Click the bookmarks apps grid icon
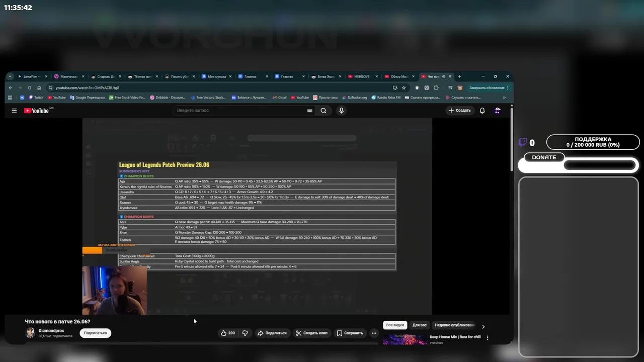 pos(11,98)
